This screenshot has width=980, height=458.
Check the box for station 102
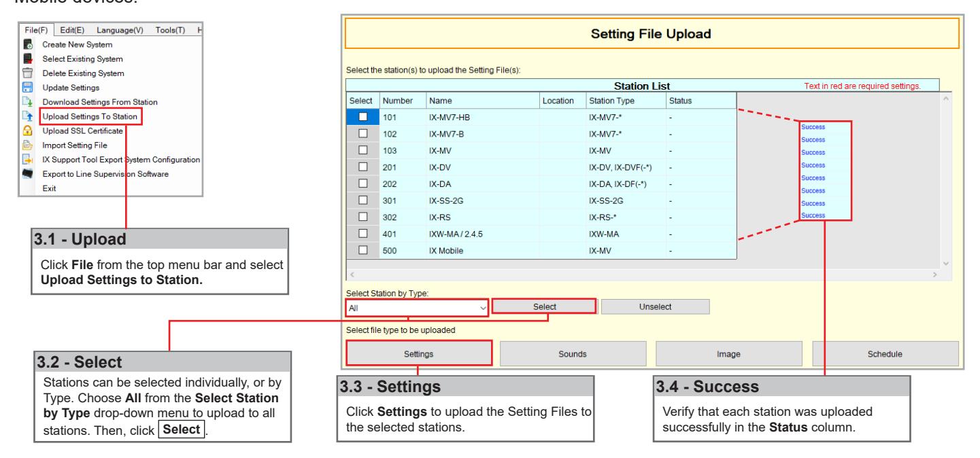[362, 133]
